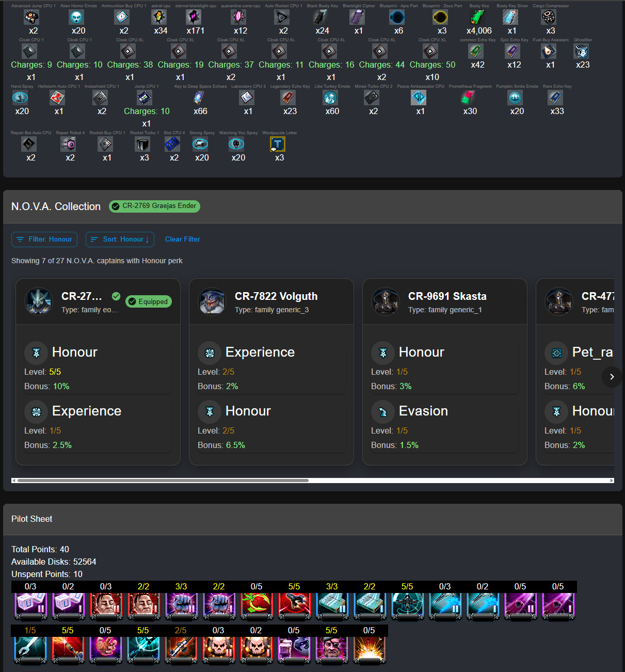Open the Filter: Honour dropdown
Screen dimensions: 625x672
[x=44, y=239]
